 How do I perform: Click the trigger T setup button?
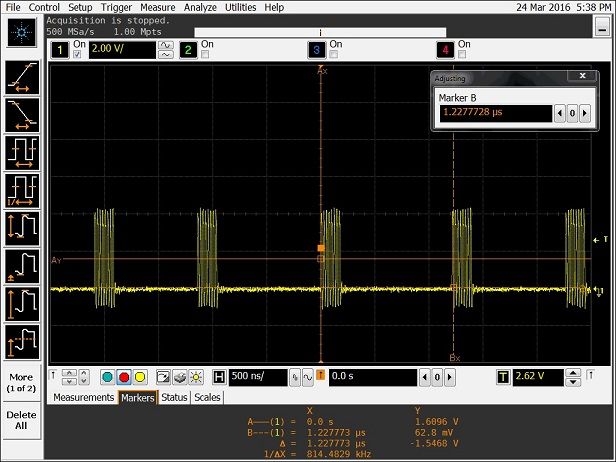[x=503, y=378]
